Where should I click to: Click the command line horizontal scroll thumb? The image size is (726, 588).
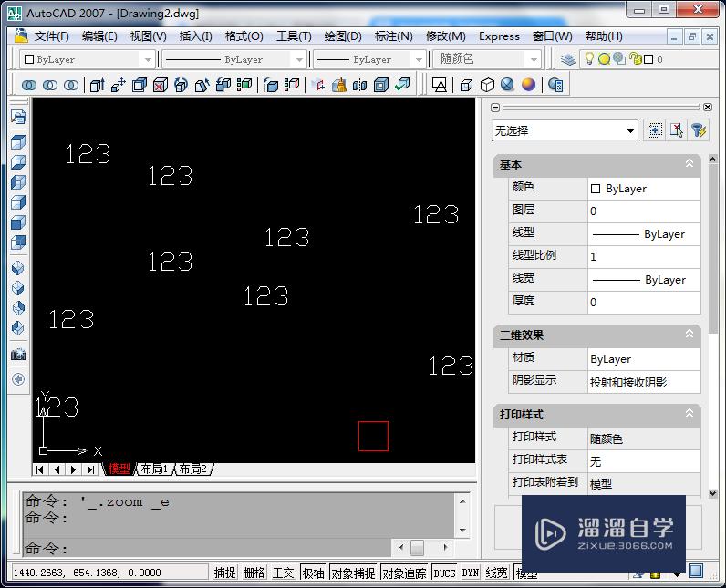tap(417, 548)
